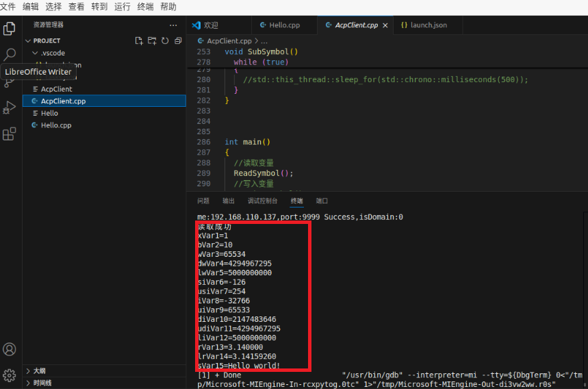
Task: Open Hello.cpp in explorer tree
Action: (104, 125)
